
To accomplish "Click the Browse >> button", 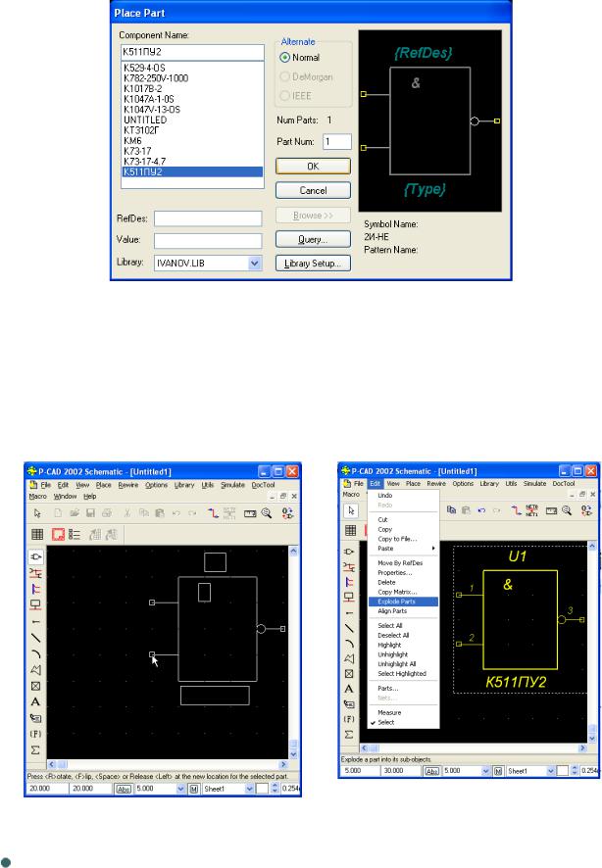I will [313, 215].
